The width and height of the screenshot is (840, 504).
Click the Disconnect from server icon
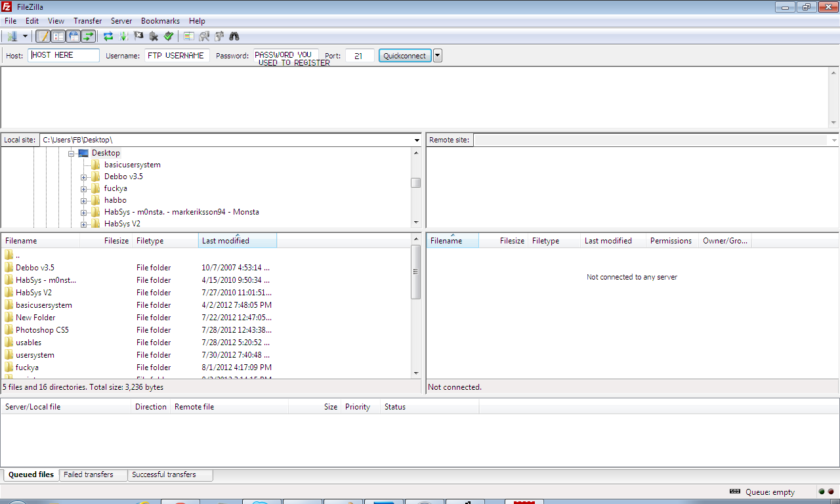tap(154, 36)
